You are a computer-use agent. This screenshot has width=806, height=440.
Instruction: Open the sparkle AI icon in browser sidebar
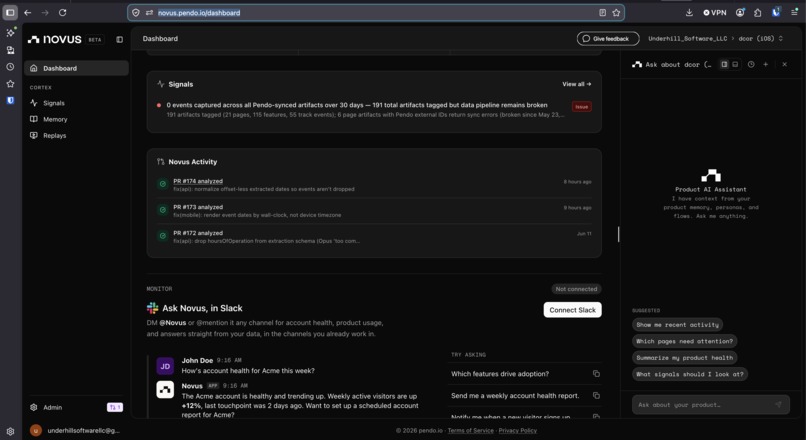(x=10, y=32)
